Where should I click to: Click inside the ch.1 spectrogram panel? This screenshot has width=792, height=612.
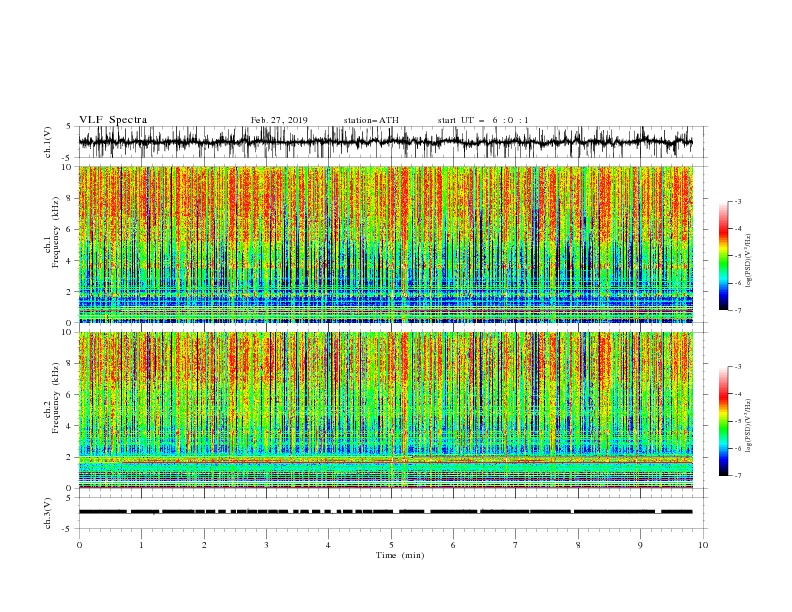pyautogui.click(x=386, y=244)
